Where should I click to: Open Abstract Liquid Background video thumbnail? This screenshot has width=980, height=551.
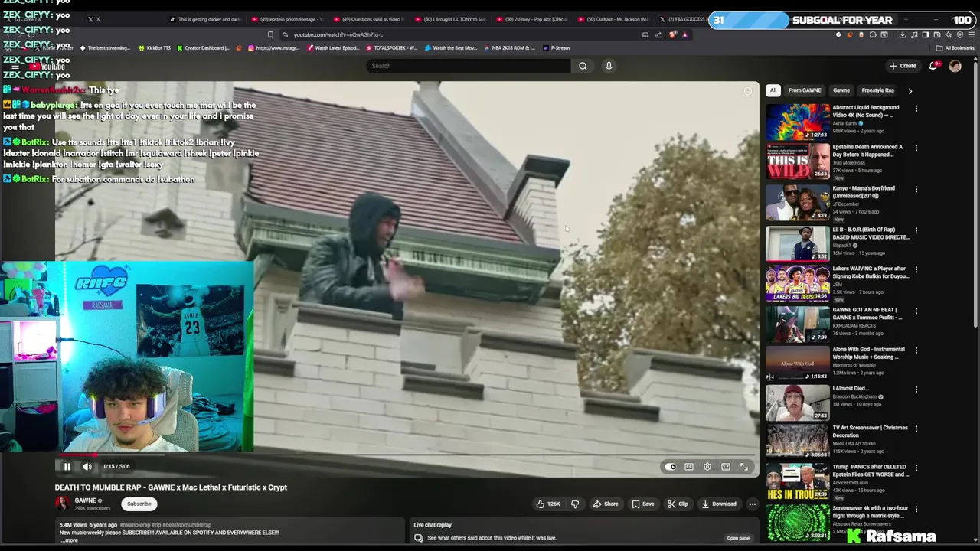tap(797, 122)
